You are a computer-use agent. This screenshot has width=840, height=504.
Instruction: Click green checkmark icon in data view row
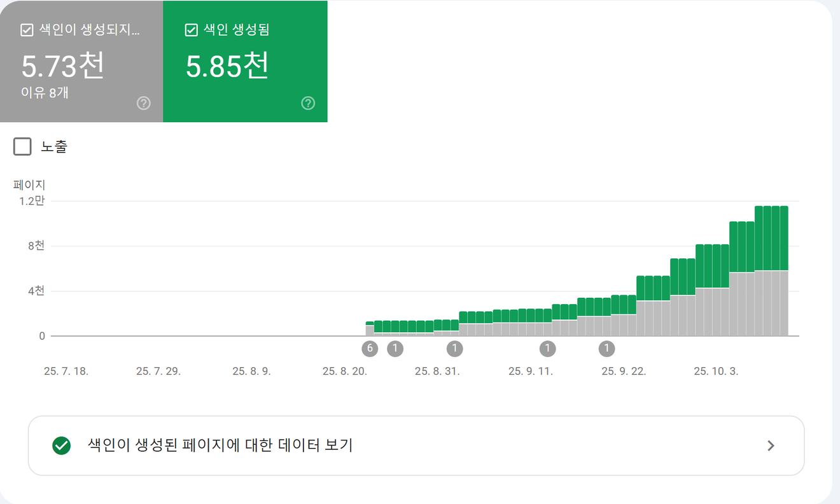pyautogui.click(x=62, y=445)
